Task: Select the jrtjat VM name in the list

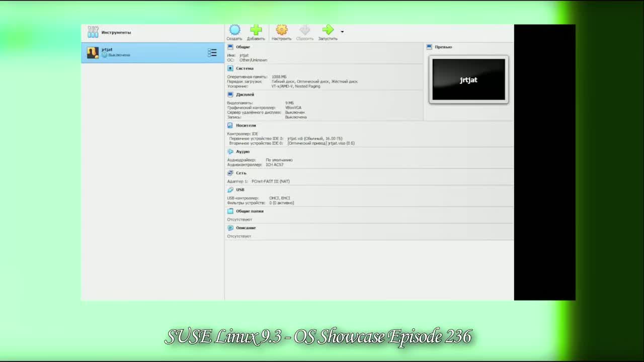Action: click(x=107, y=49)
